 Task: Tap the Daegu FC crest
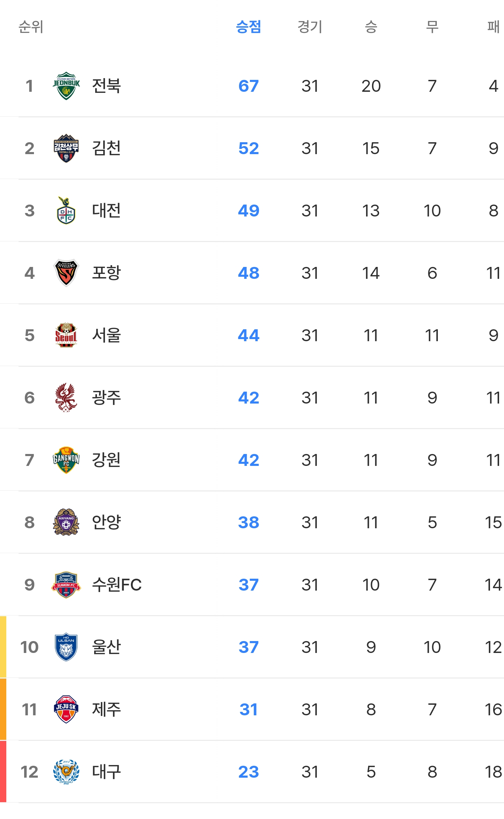tap(66, 772)
